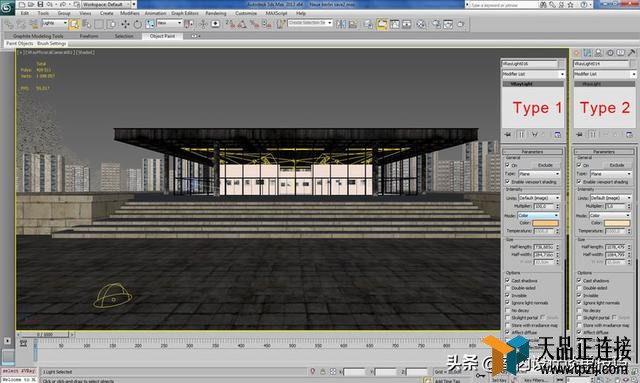Open the Layer Manager
640x383 pixels.
369,24
